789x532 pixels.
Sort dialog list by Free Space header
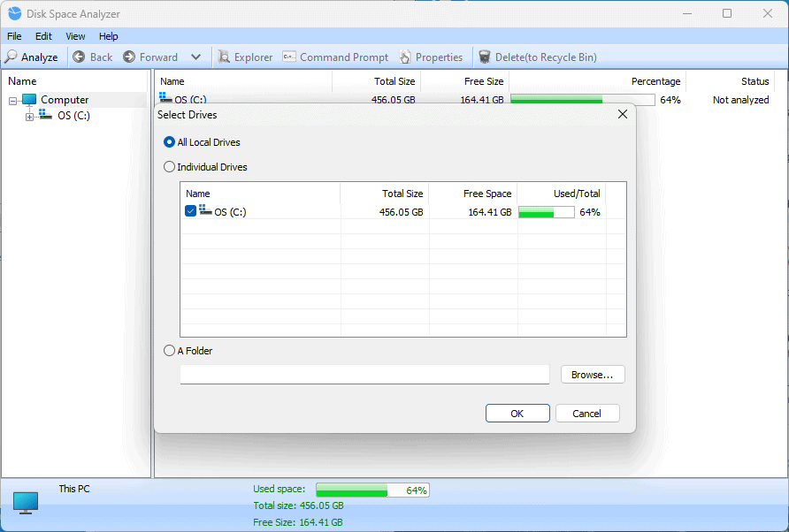pos(473,194)
